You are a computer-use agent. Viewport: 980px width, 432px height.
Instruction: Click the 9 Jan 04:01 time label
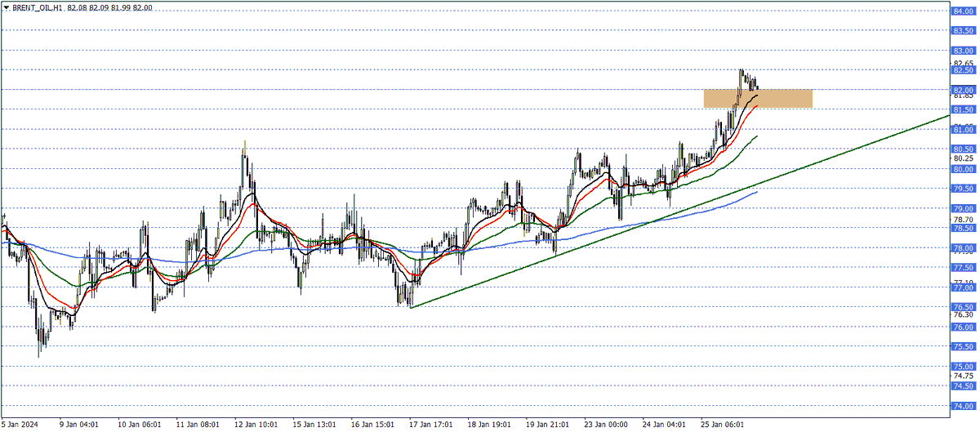click(79, 425)
